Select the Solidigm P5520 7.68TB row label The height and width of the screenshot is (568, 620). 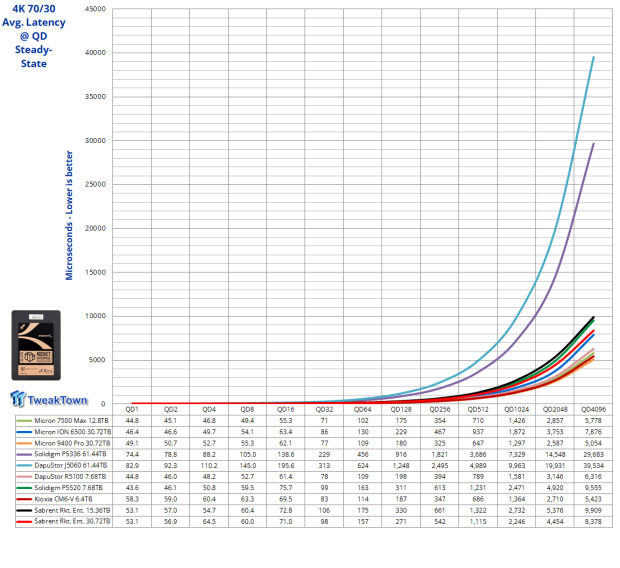[x=68, y=488]
